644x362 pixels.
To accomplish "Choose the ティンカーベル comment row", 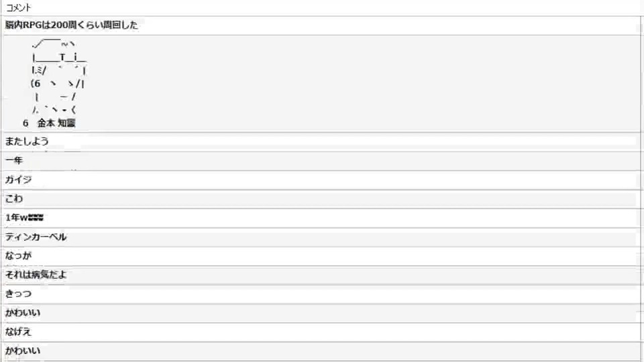I will point(36,237).
